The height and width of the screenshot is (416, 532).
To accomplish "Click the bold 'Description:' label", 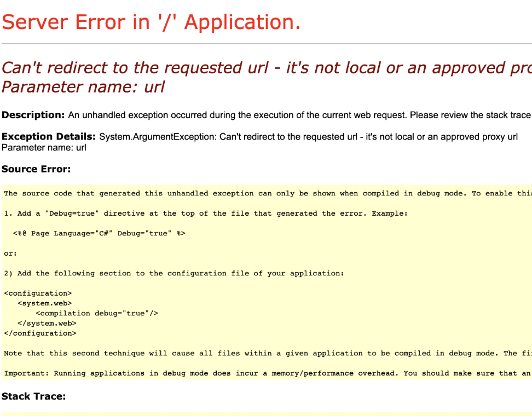I will click(33, 115).
